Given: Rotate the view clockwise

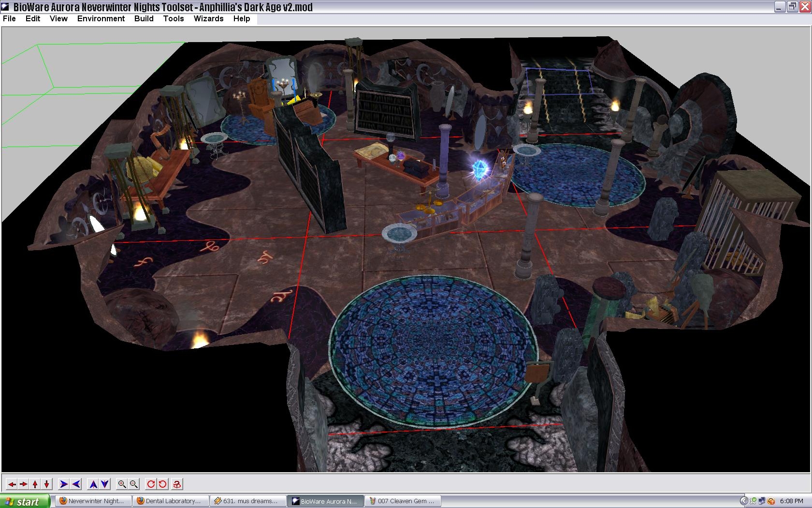Looking at the screenshot, I should (x=151, y=484).
